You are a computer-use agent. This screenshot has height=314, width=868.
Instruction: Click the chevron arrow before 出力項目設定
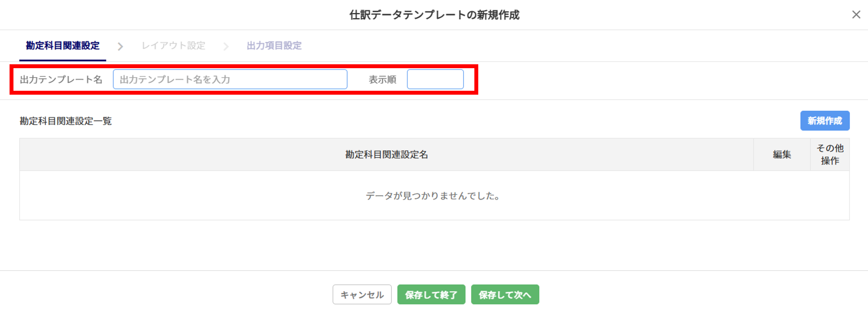click(226, 46)
